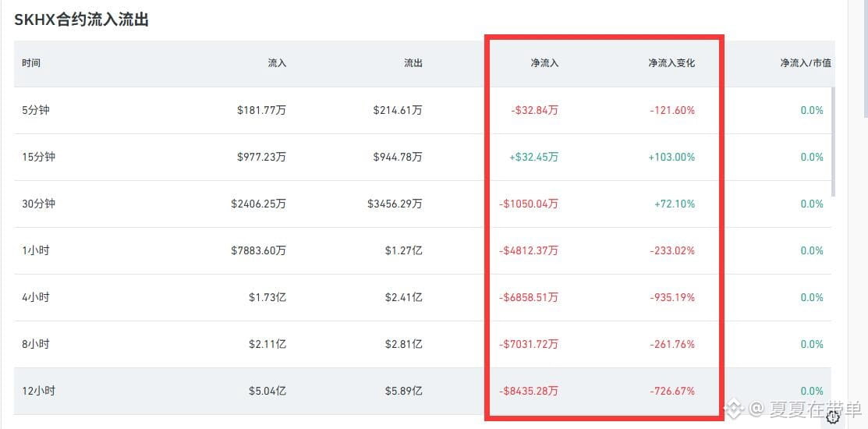Image resolution: width=868 pixels, height=429 pixels.
Task: Sort by 净流入变化 column header
Action: (x=671, y=63)
